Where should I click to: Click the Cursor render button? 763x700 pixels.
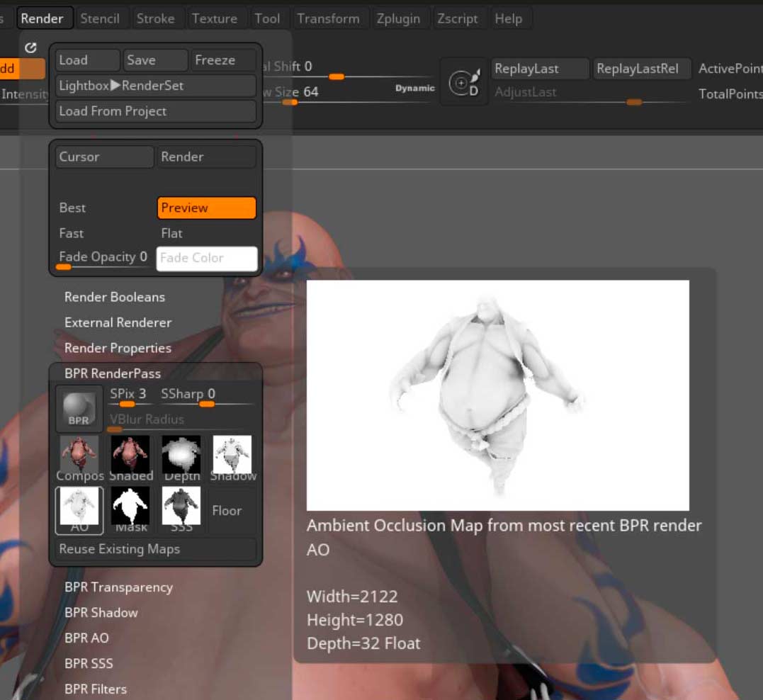(x=105, y=157)
